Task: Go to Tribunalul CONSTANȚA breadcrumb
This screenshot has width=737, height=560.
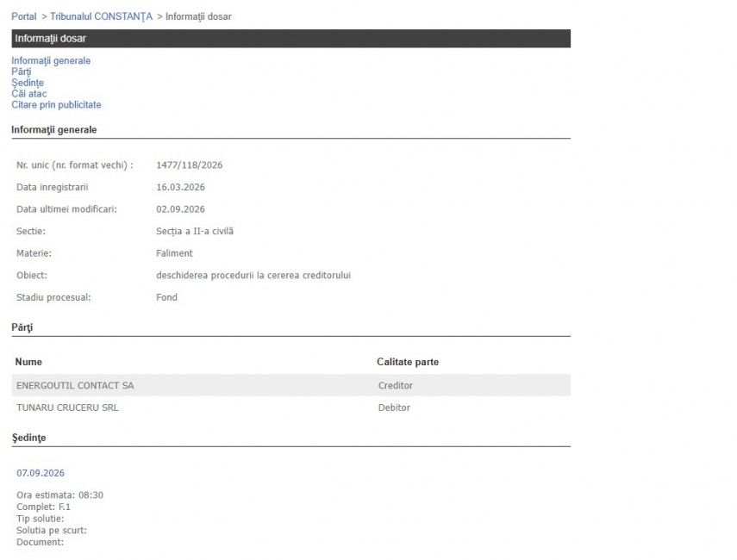Action: [x=101, y=16]
